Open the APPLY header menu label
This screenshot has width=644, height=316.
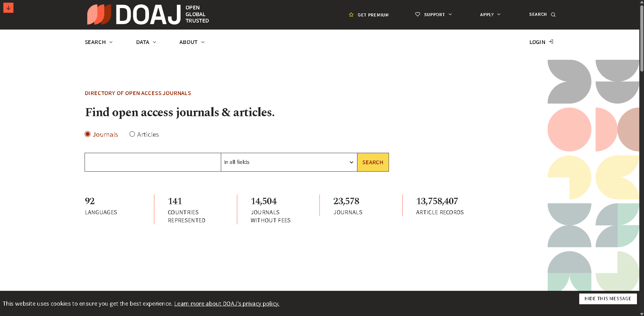coord(487,14)
